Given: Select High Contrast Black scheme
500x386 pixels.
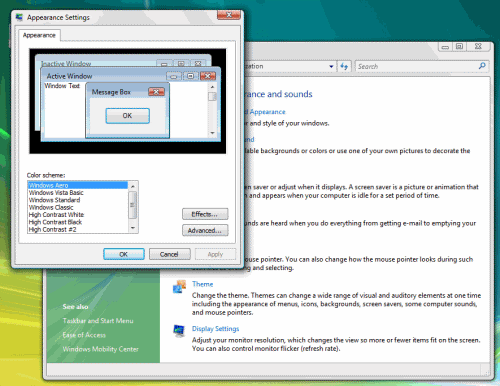Looking at the screenshot, I should point(78,222).
